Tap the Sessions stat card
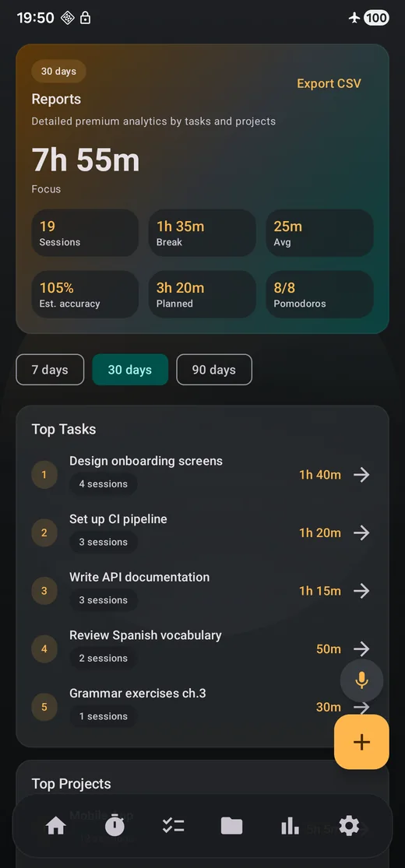405x868 pixels. [85, 233]
